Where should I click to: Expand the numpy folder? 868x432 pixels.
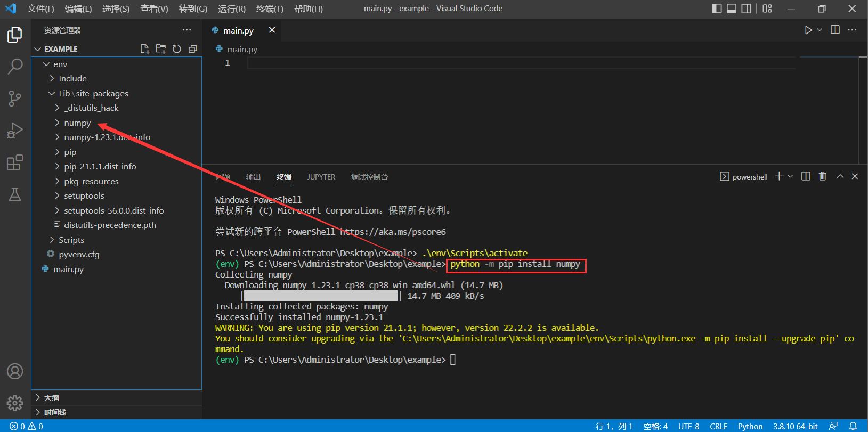coord(77,123)
